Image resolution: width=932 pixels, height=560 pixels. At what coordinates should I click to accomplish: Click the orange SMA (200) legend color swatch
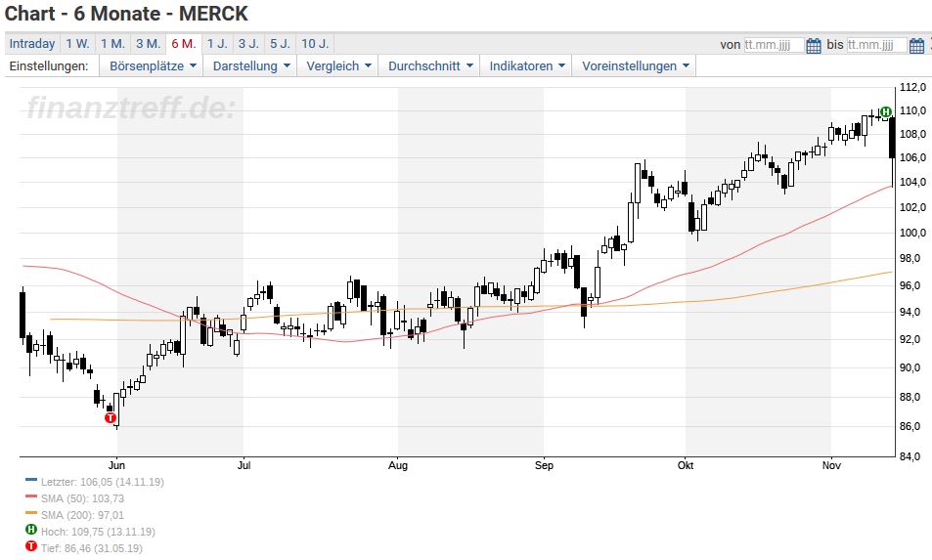coord(31,513)
